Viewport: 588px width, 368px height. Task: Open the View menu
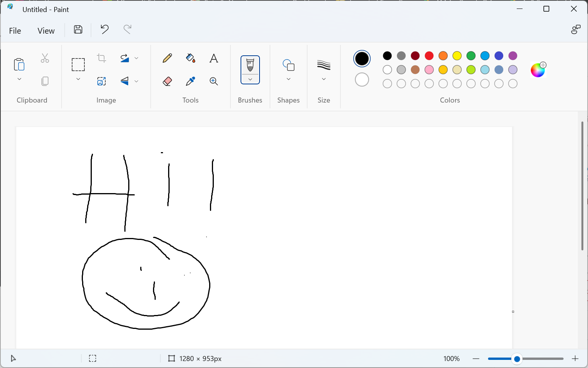tap(46, 30)
